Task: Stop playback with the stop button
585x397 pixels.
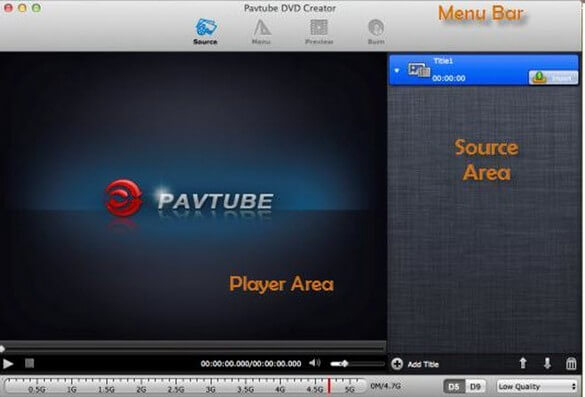Action: click(x=29, y=363)
